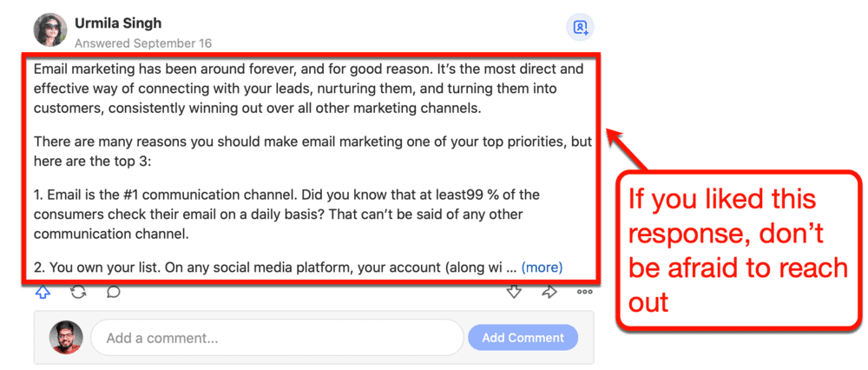The image size is (868, 370).
Task: Upvote Urmila Singh's answer
Action: pyautogui.click(x=43, y=292)
